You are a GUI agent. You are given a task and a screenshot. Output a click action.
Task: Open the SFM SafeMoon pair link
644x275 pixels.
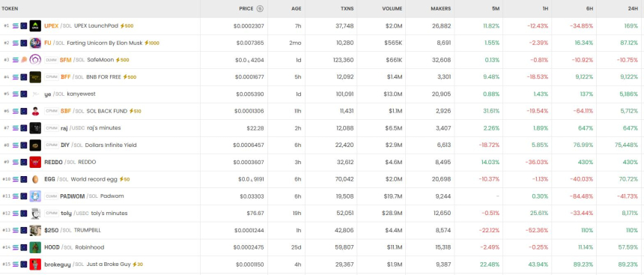pyautogui.click(x=65, y=60)
